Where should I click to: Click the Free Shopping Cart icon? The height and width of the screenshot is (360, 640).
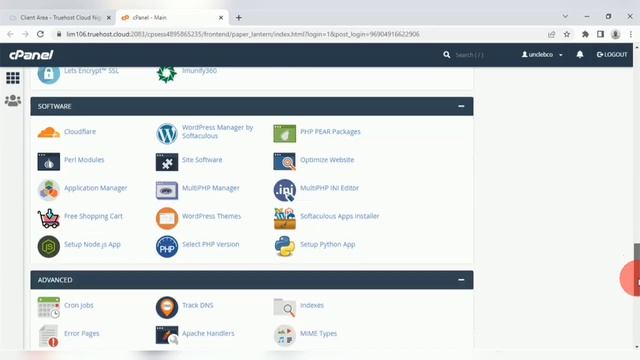49,218
